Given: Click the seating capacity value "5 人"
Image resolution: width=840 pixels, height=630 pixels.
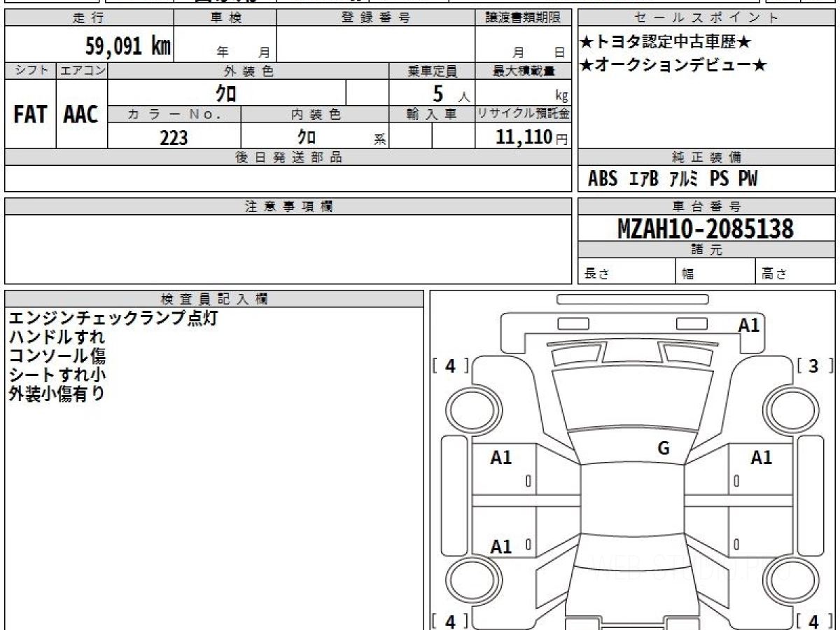Looking at the screenshot, I should click(451, 94).
